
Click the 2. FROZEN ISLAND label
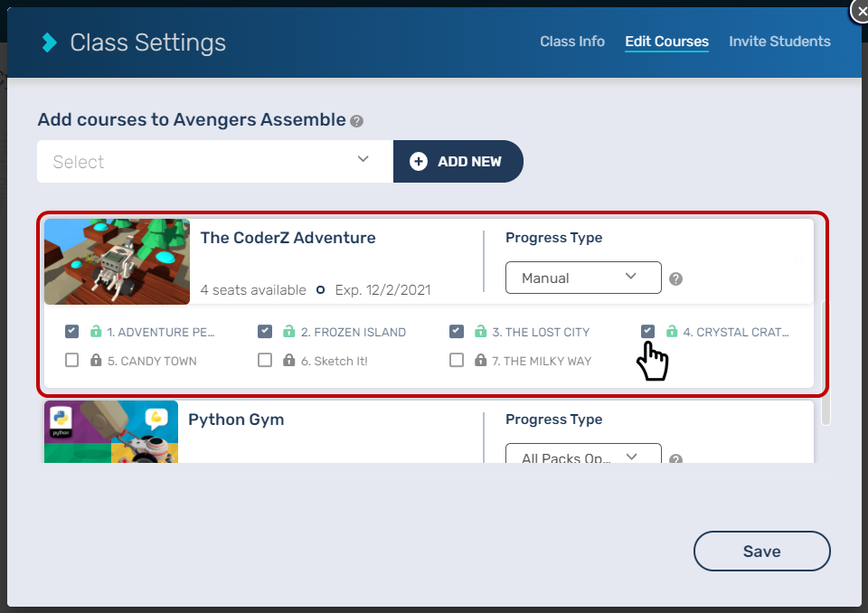[354, 332]
